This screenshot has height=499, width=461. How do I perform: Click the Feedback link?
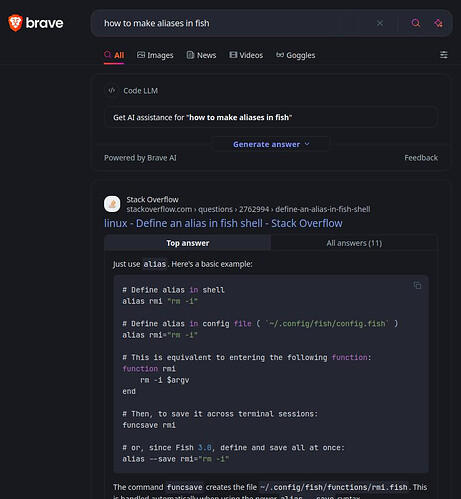coord(421,158)
